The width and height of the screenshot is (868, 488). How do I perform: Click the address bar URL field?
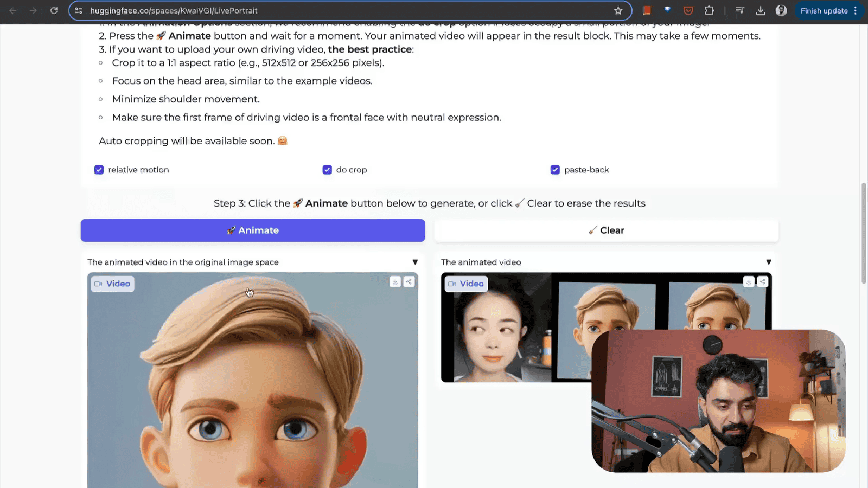coord(217,10)
